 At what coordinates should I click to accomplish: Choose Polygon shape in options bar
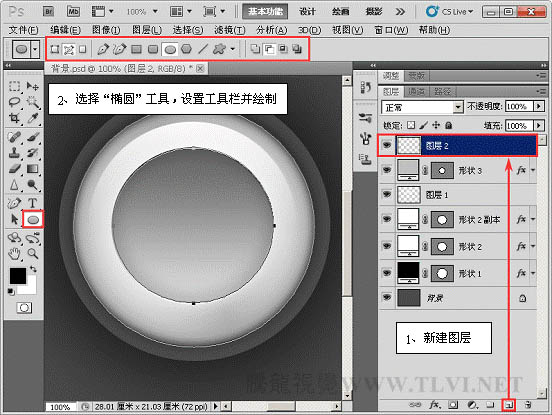point(186,49)
